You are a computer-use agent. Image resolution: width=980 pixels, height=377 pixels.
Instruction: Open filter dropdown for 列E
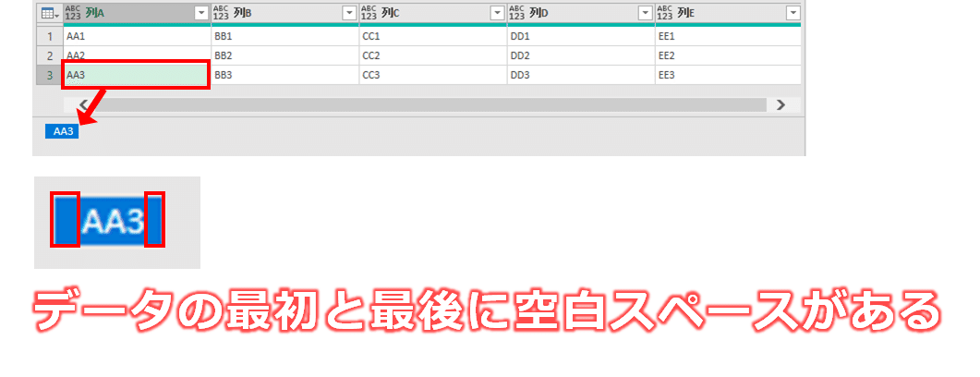793,13
